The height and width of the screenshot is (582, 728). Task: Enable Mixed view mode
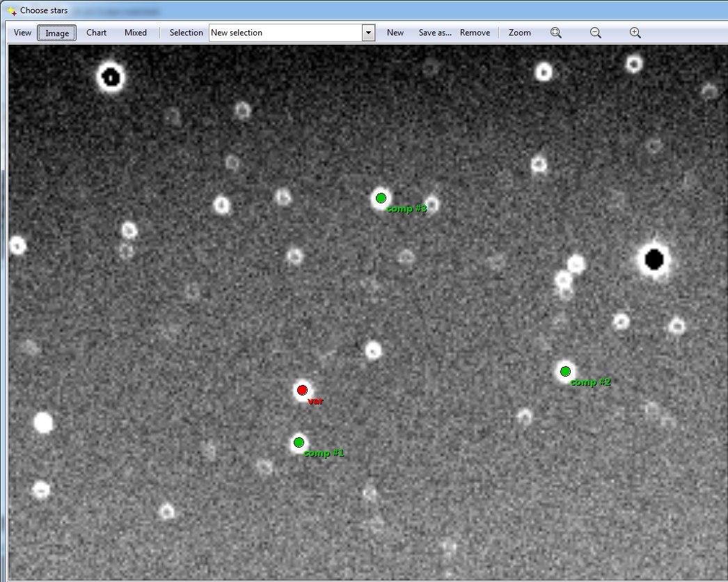[x=136, y=33]
